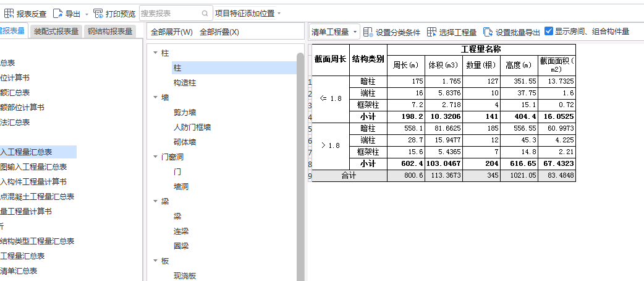
Task: Click the > 1.8 group cell
Action: point(331,145)
